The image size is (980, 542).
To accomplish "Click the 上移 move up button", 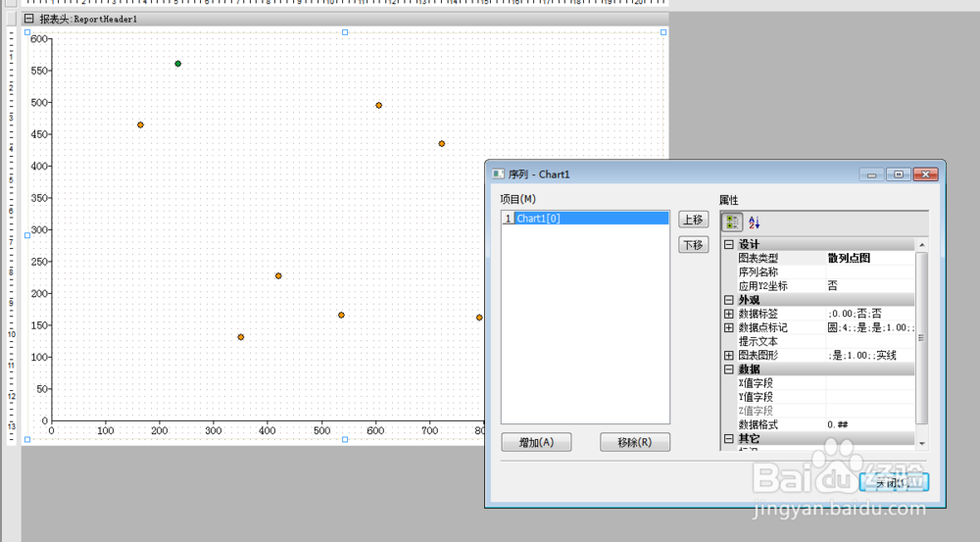I will tap(693, 220).
